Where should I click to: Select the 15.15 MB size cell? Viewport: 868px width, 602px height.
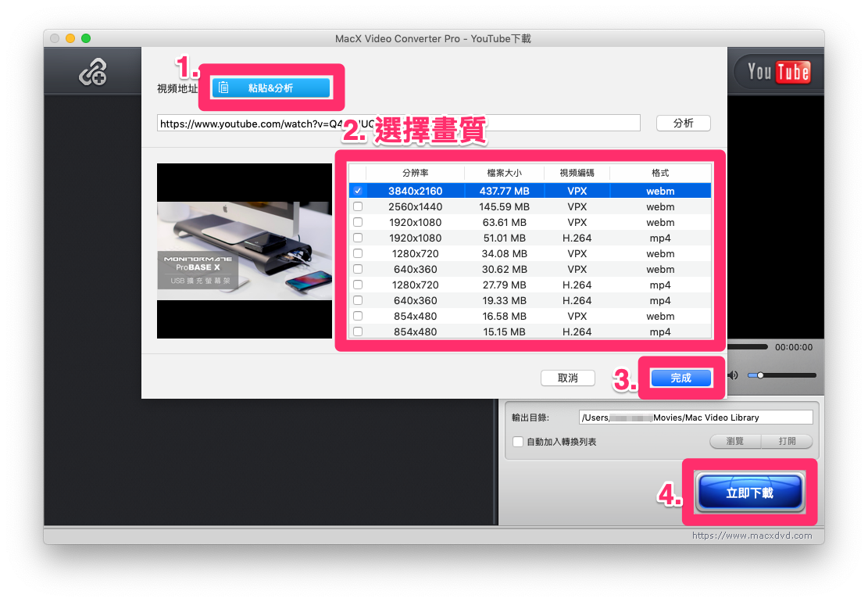tap(504, 331)
